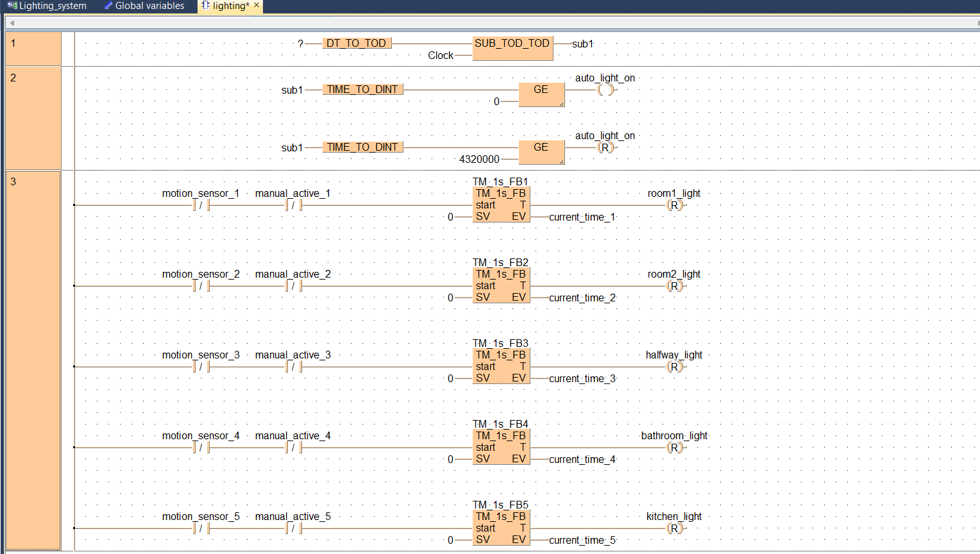The image size is (980, 554).
Task: Select network number 3 header
Action: 33,360
